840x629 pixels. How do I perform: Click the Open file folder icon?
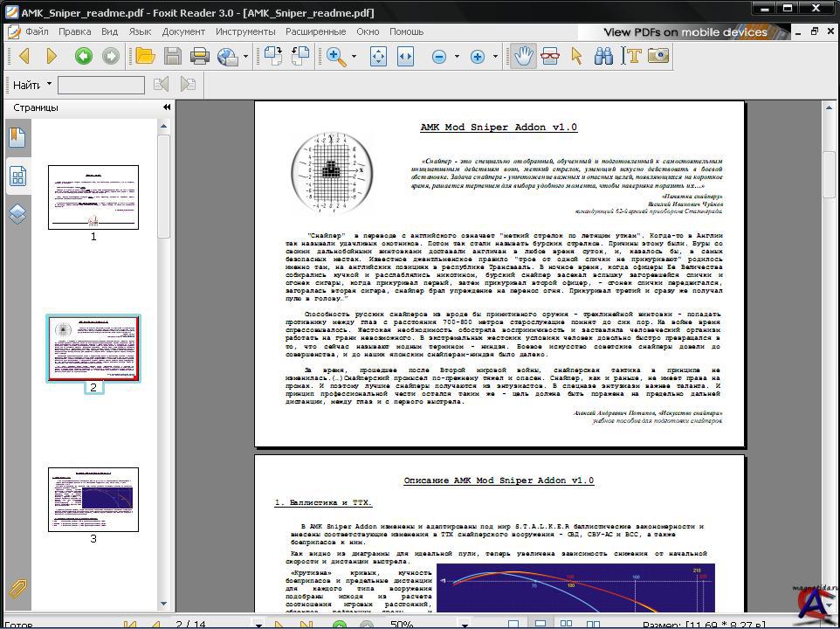[x=145, y=57]
